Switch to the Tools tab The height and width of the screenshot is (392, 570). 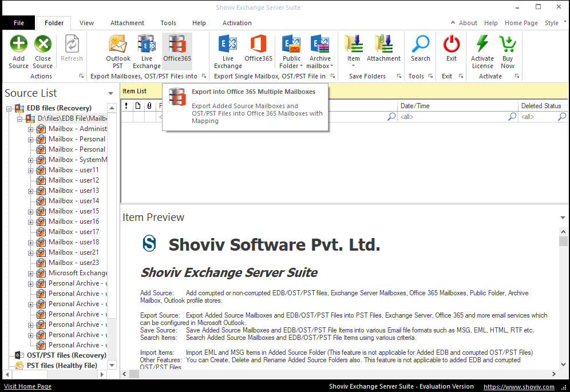(x=168, y=23)
